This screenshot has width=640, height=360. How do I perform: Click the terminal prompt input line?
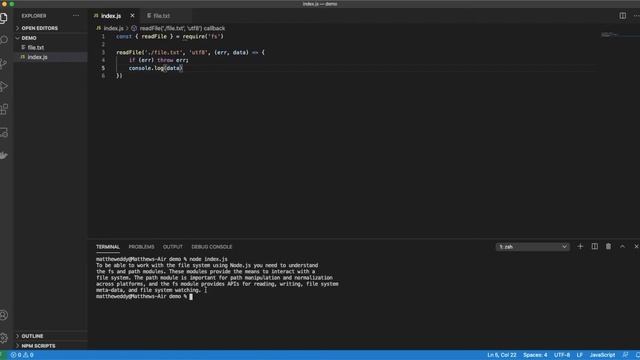(144, 296)
